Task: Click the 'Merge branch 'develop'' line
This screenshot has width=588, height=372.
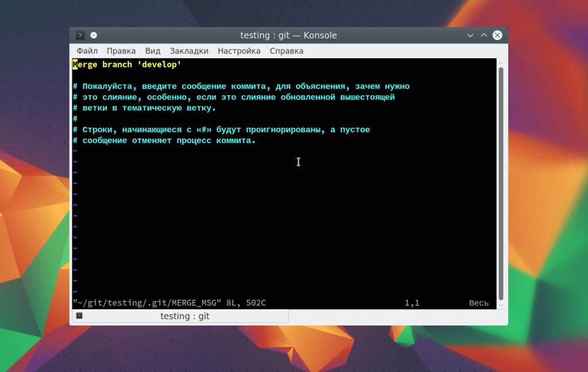Action: pyautogui.click(x=127, y=64)
